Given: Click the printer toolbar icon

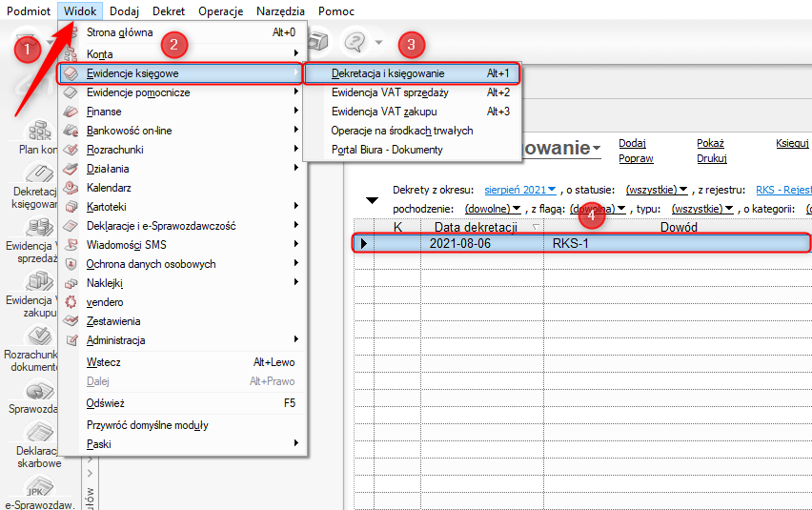Looking at the screenshot, I should click(319, 41).
